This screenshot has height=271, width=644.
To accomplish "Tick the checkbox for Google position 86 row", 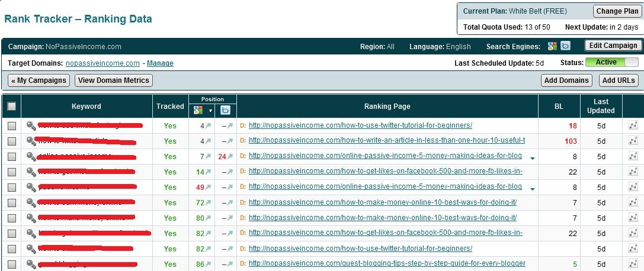I will click(12, 264).
